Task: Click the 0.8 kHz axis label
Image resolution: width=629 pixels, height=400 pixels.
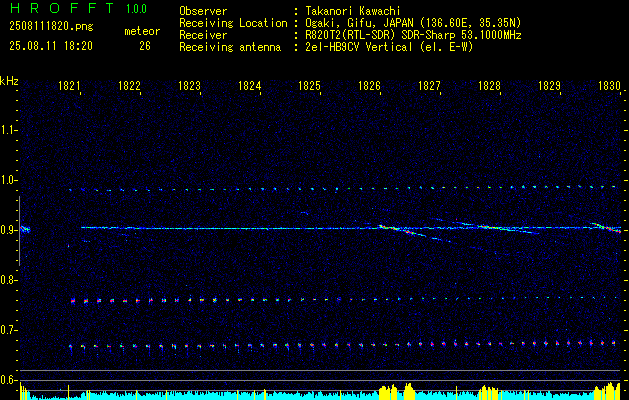Action: pos(8,280)
